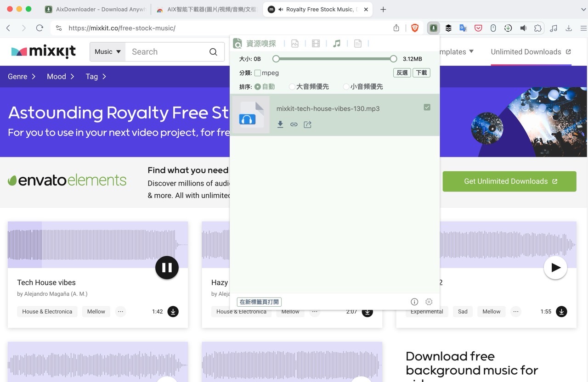
Task: Click the Buffer stacked-layers extension icon
Action: pyautogui.click(x=448, y=28)
